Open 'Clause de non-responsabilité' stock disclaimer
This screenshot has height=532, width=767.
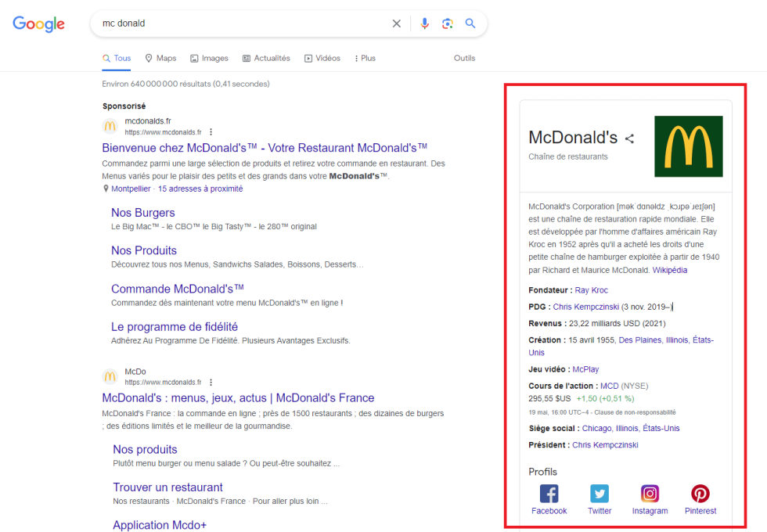635,412
